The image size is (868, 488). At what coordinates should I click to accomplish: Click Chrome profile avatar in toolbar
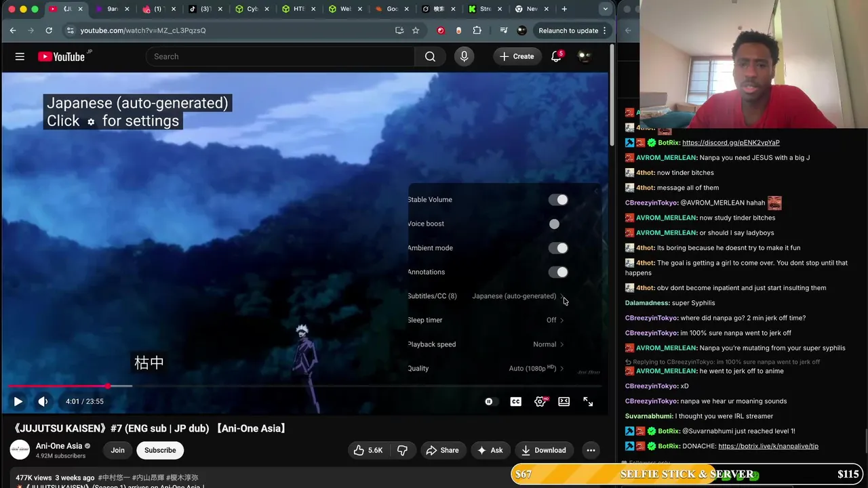pyautogui.click(x=521, y=30)
